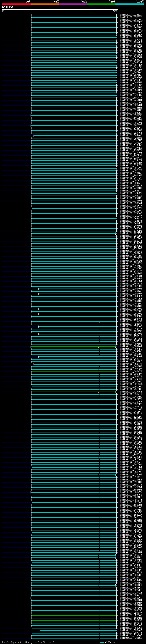Image resolution: width=146 pixels, height=644 pixels.
Task: Select hit label UniRef100_C0GGB6
Action: pos(131,354)
